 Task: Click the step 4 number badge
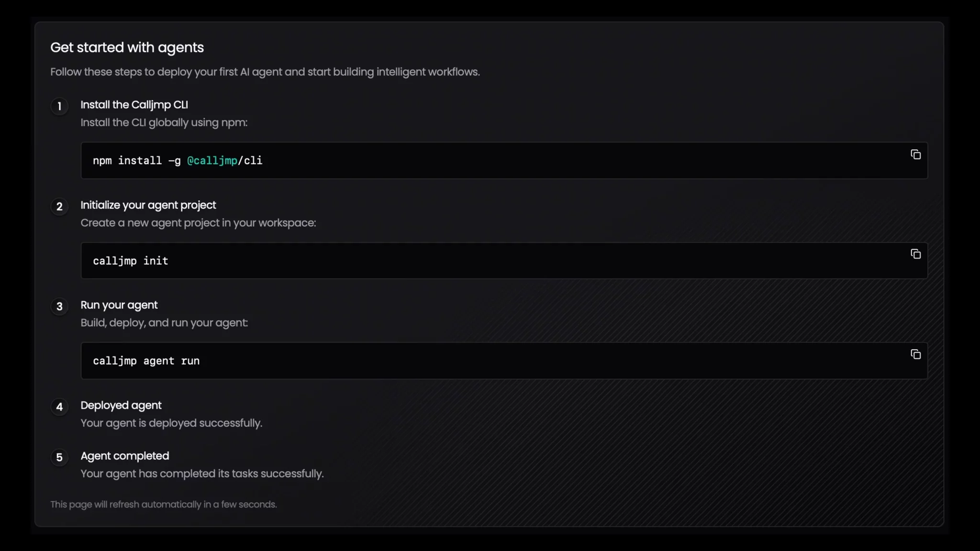click(59, 407)
